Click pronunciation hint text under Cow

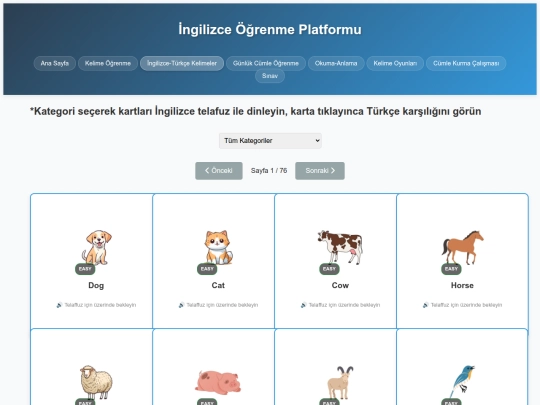344,305
